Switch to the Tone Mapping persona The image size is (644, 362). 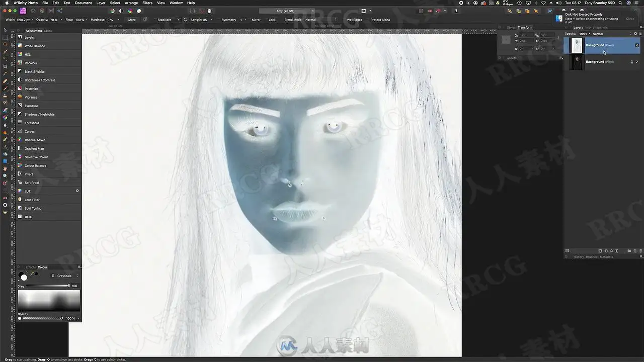(x=51, y=11)
